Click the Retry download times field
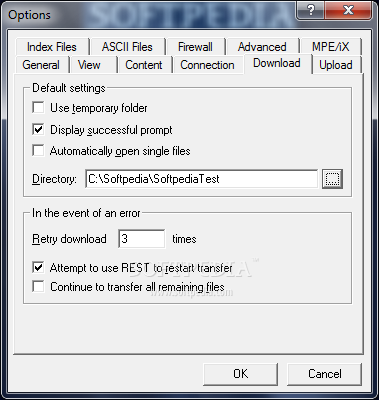This screenshot has height=400, width=379. (x=142, y=239)
